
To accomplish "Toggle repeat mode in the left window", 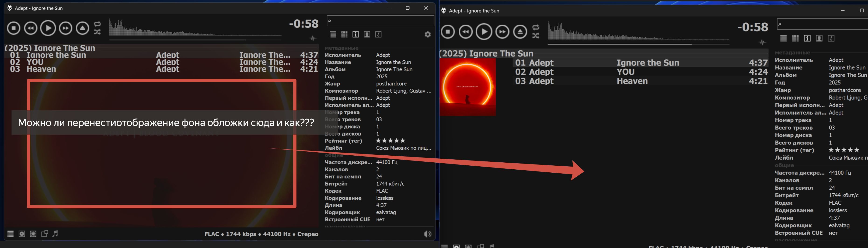I will (97, 24).
